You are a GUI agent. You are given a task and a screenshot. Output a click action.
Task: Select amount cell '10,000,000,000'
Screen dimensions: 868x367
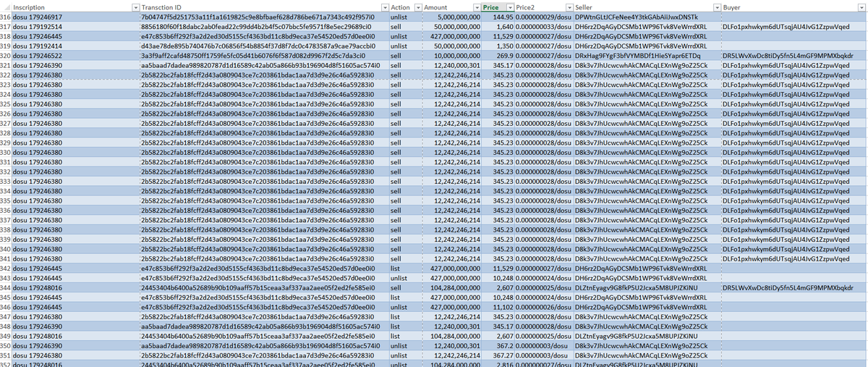tap(451, 55)
